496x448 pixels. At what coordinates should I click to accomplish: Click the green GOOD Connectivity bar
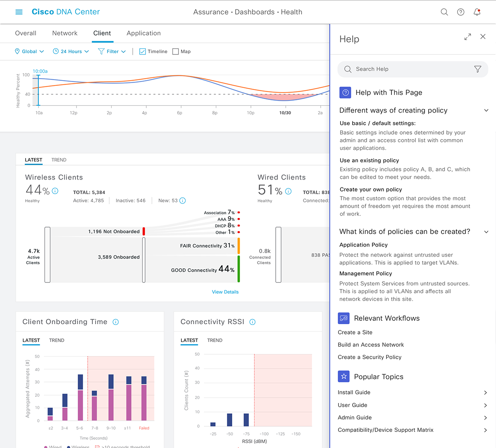pos(238,269)
